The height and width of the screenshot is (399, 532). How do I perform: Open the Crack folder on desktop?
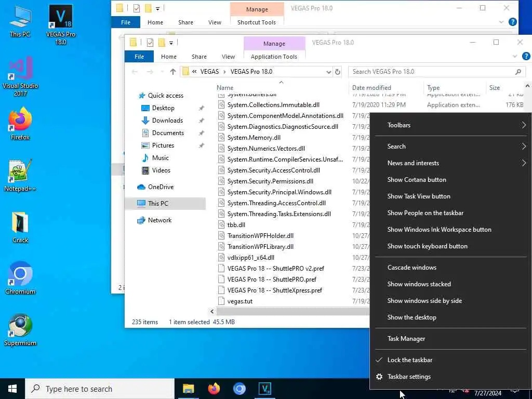coord(20,228)
